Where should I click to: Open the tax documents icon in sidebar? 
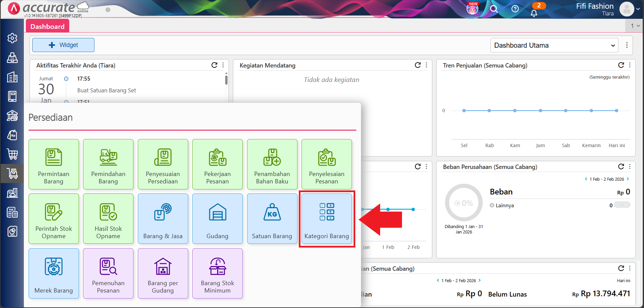[12, 212]
